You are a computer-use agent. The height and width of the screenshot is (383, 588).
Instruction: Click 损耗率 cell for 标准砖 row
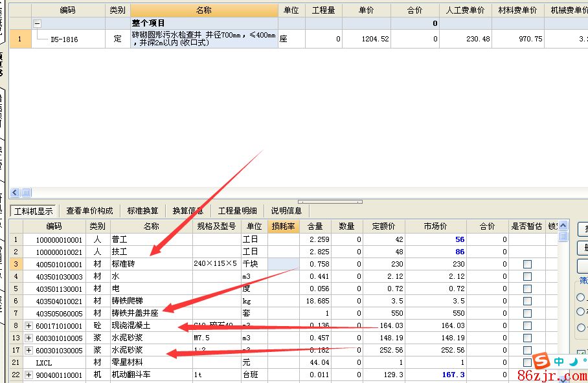(x=283, y=264)
